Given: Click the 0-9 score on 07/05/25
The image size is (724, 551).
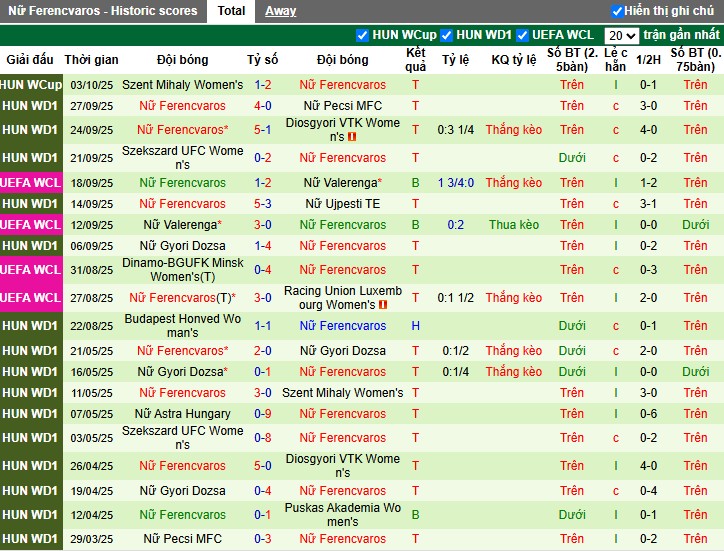Looking at the screenshot, I should (x=262, y=414).
